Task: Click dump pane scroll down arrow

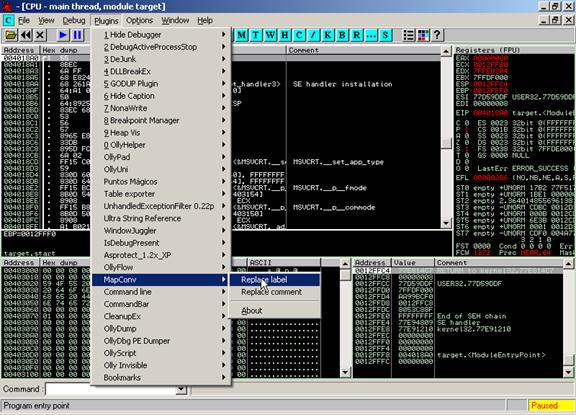Action: [345, 372]
